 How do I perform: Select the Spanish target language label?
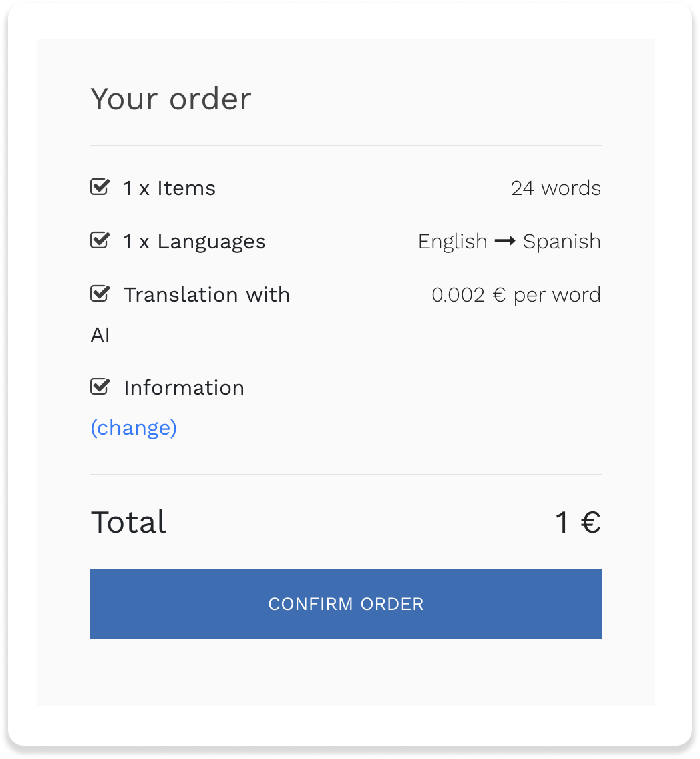tap(562, 241)
